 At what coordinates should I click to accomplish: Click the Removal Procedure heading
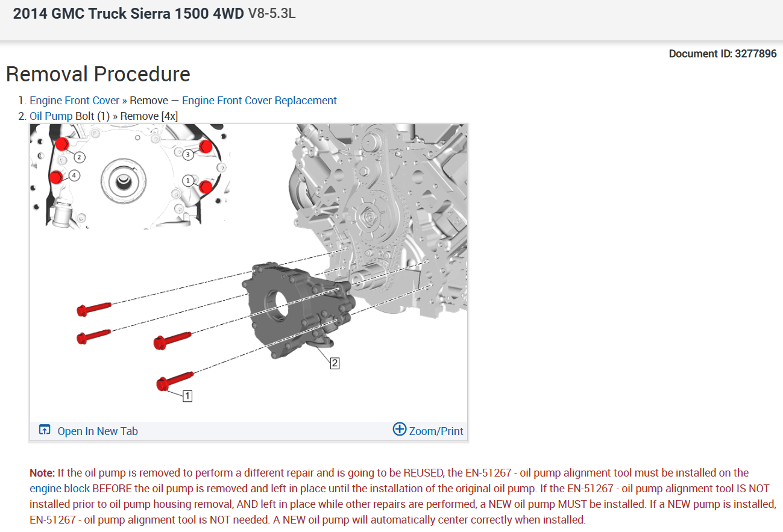[x=98, y=74]
